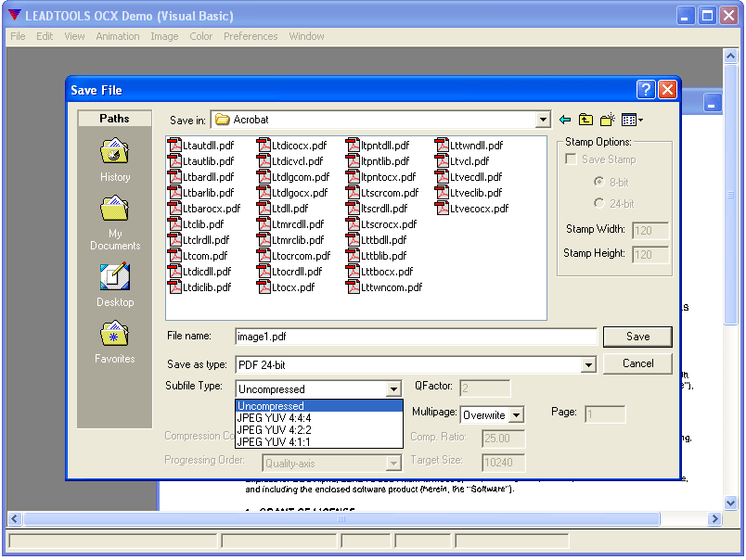Viewport: 746px width, 560px height.
Task: Click the back navigation arrow
Action: [x=565, y=120]
